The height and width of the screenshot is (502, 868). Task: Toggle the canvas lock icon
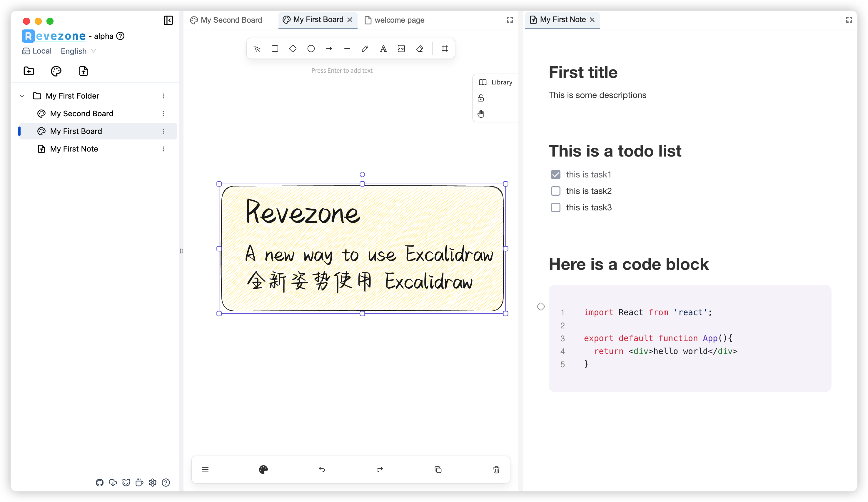coord(481,98)
